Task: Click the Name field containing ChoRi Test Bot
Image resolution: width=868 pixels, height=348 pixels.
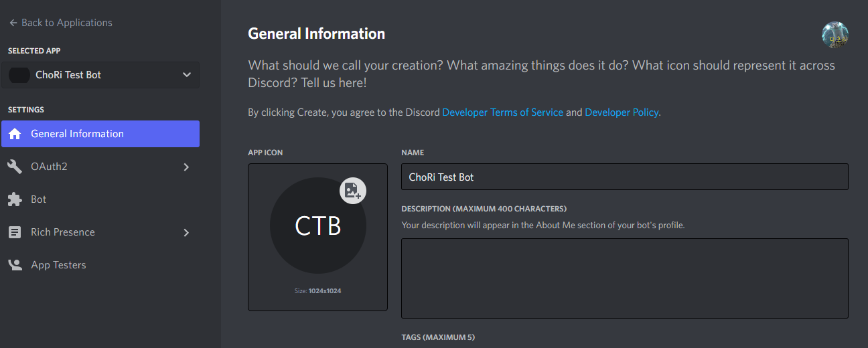Action: point(624,177)
